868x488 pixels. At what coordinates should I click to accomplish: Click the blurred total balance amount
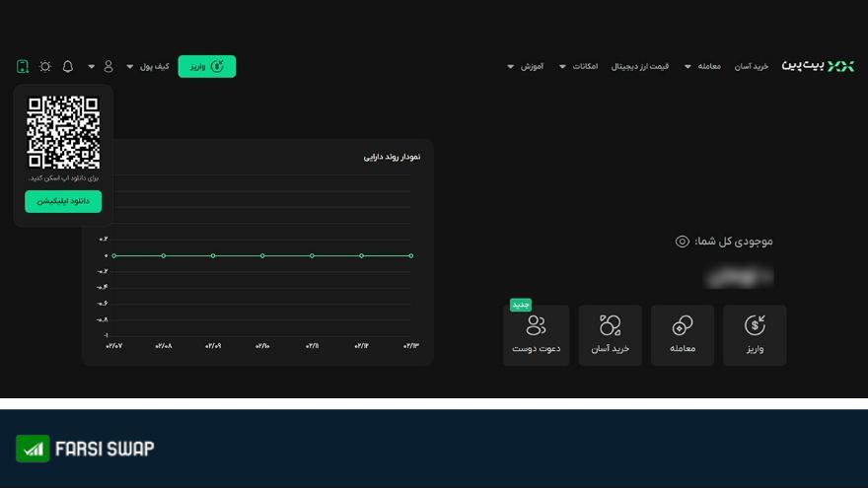[x=739, y=277]
